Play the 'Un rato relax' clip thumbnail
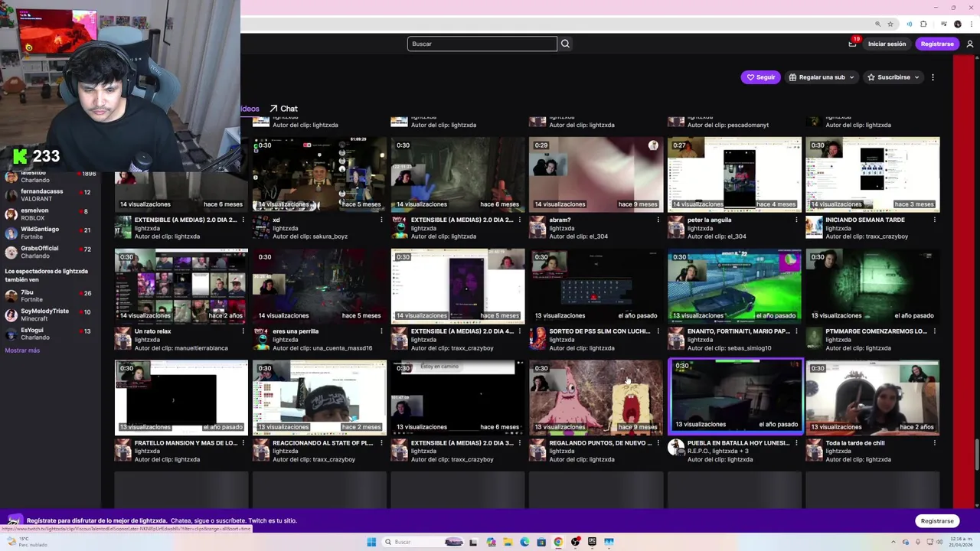 pos(181,286)
